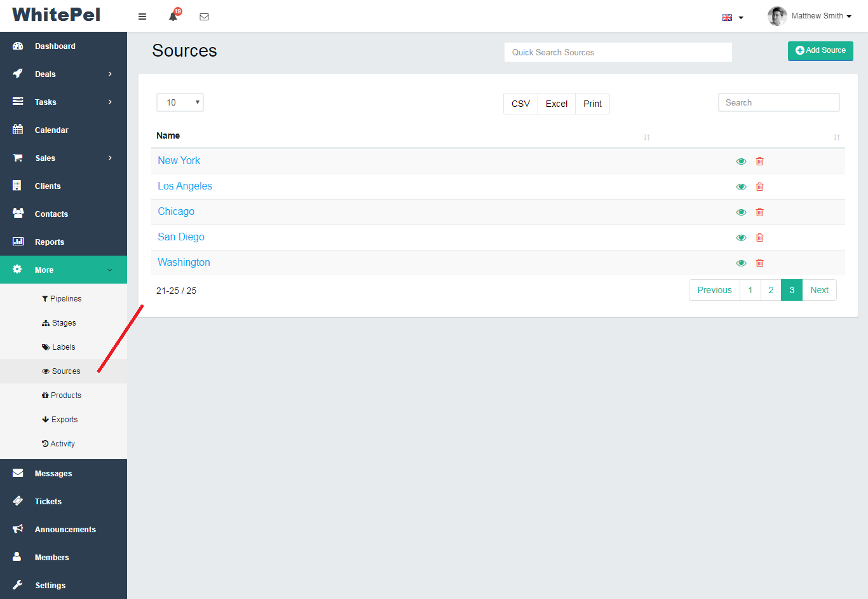
Task: View the Los Angeles source eye icon
Action: point(741,186)
